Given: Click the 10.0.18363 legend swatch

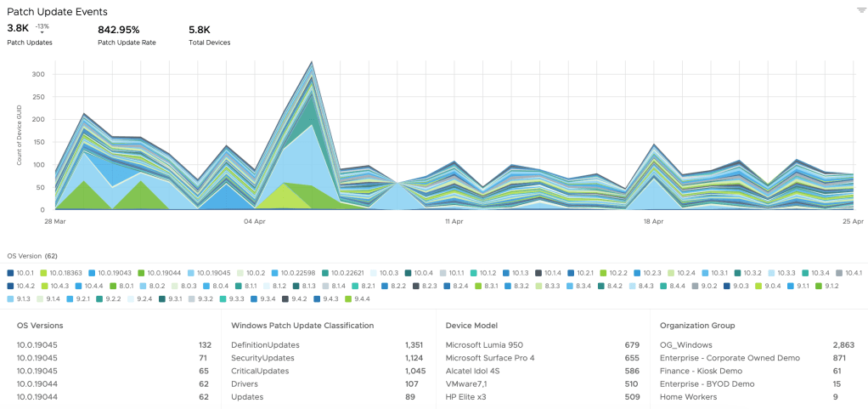Looking at the screenshot, I should click(43, 272).
